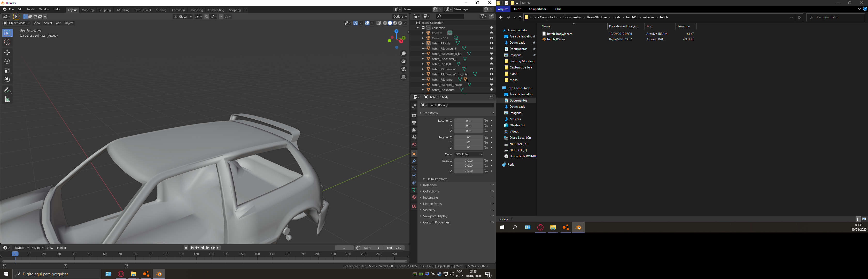Select the Measure tool
The width and height of the screenshot is (868, 279).
point(7,99)
